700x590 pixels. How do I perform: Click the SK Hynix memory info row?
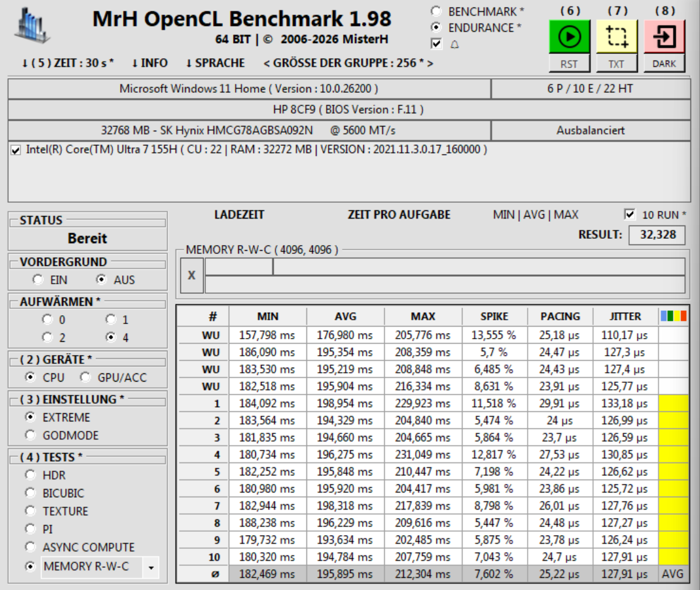coord(249,130)
